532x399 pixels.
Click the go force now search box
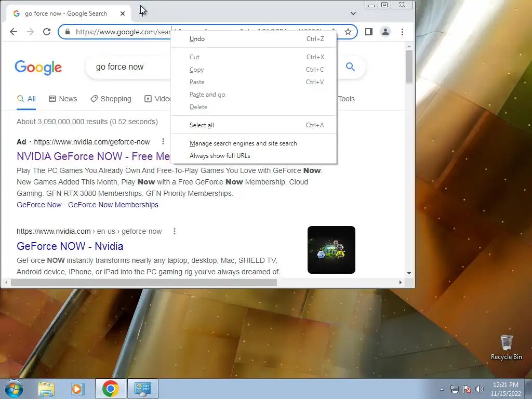[129, 67]
